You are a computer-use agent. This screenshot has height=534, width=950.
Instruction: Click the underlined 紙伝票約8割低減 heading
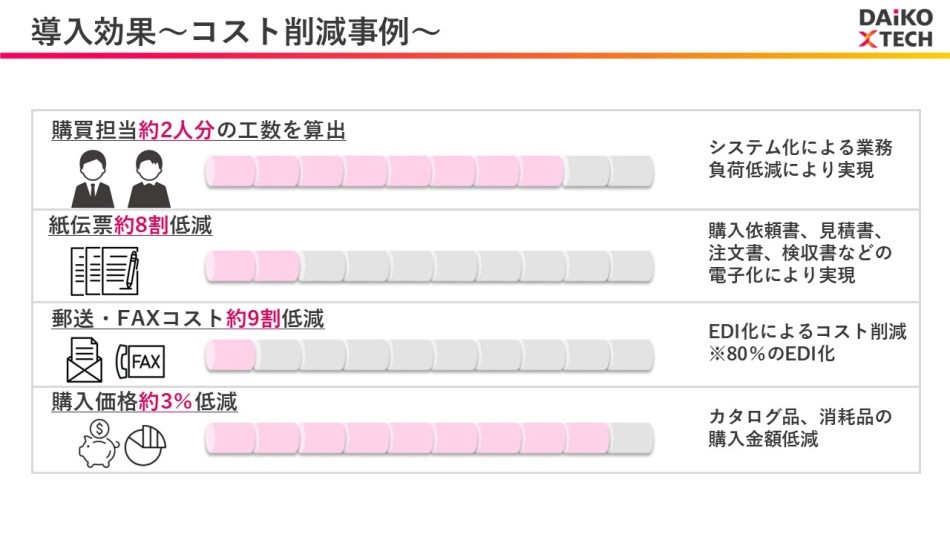pyautogui.click(x=131, y=226)
